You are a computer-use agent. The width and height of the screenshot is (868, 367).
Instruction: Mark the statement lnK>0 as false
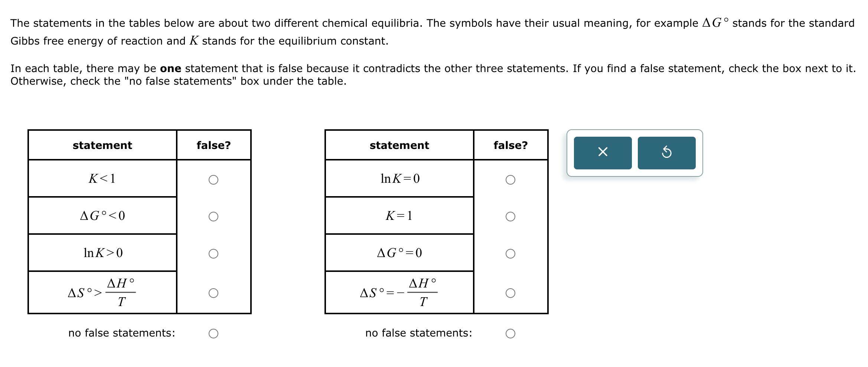[213, 253]
